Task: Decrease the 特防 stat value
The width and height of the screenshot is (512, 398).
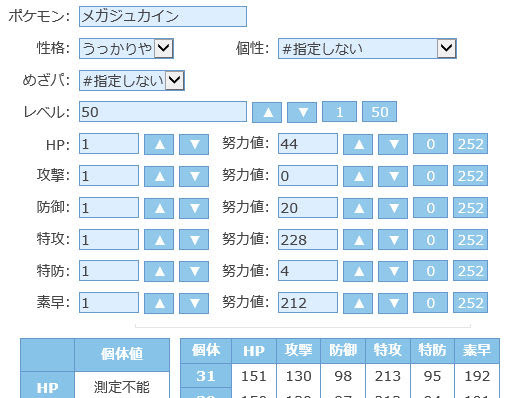Action: (194, 271)
